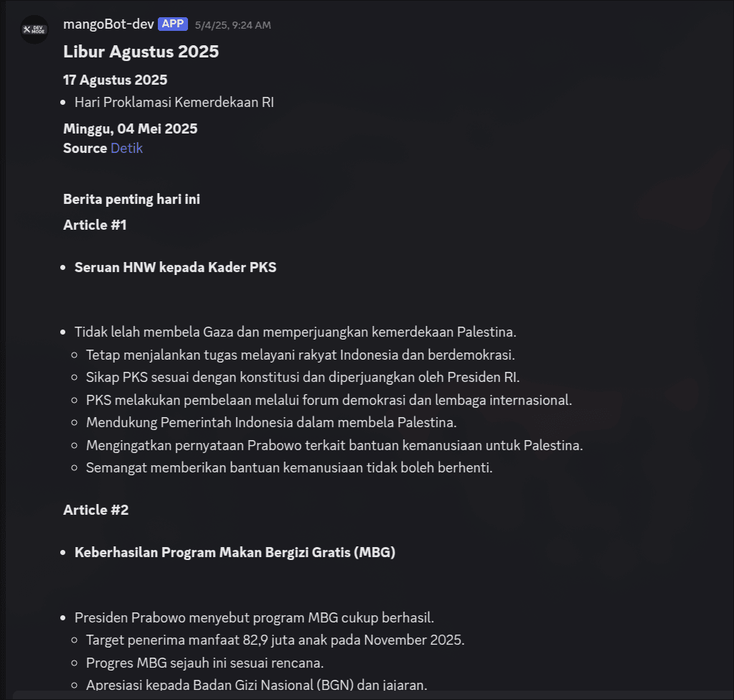
Task: Click the "Keberhasilan Program Makan Bergizi Gratis" title
Action: tap(235, 552)
